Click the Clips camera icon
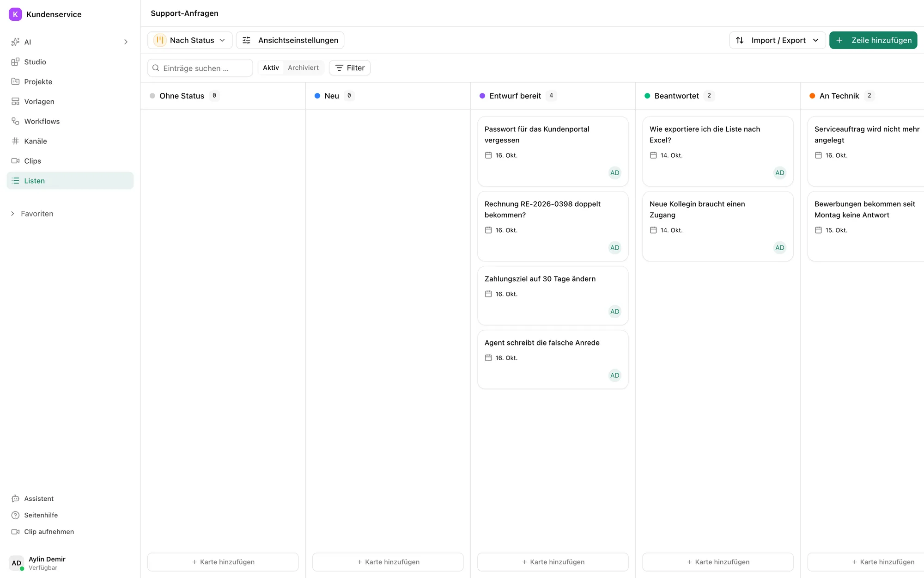Viewport: 924px width, 578px height. coord(15,161)
